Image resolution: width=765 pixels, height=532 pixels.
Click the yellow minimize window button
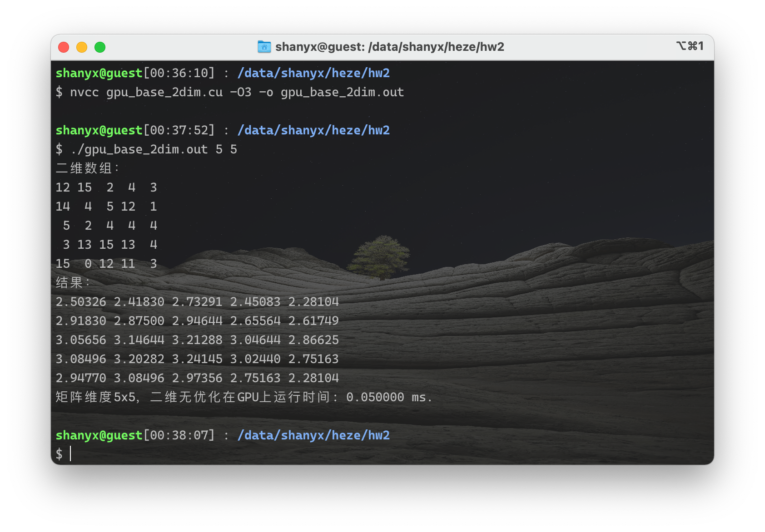82,47
